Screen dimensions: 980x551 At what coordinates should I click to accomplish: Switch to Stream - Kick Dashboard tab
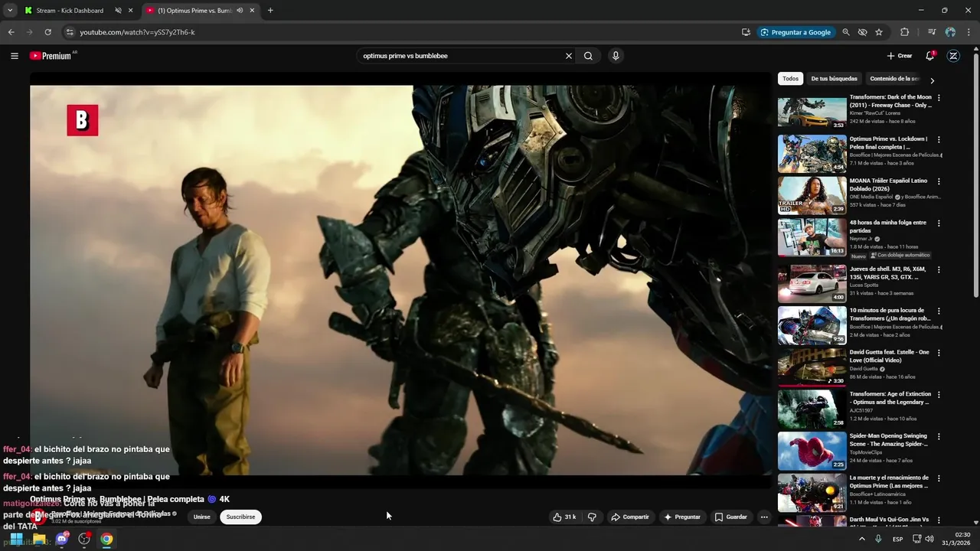click(x=70, y=11)
